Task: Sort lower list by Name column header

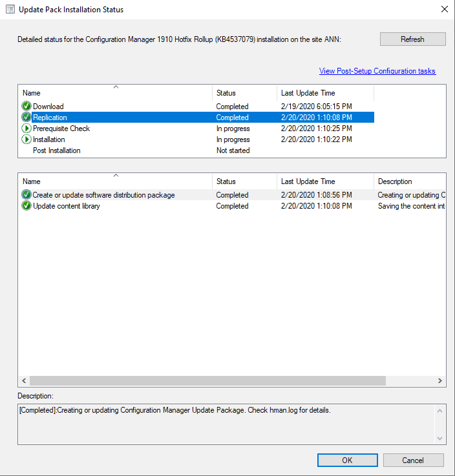Action: click(x=116, y=181)
